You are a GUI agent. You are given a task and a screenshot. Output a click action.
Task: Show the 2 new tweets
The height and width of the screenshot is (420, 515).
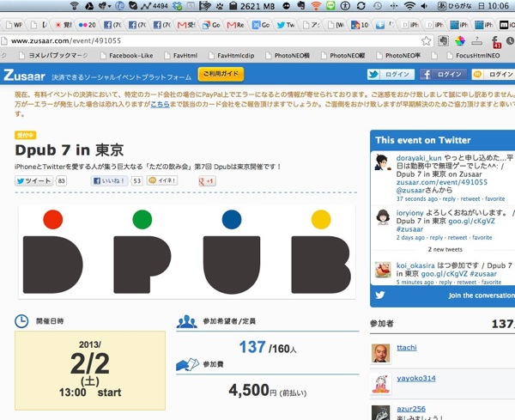tap(445, 249)
